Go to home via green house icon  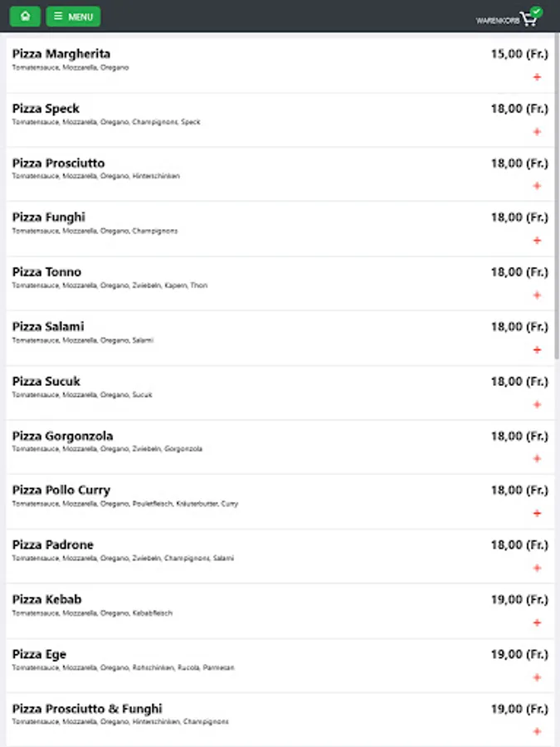click(25, 17)
